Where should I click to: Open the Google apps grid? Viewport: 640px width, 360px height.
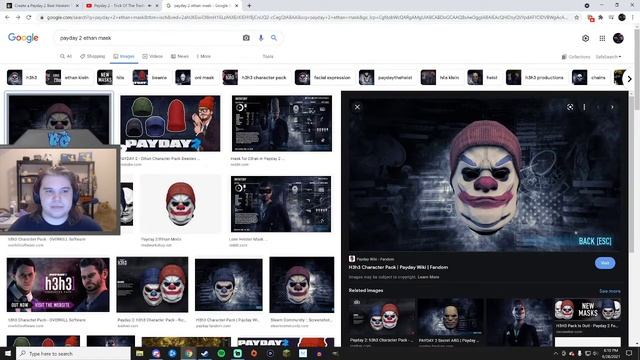point(602,38)
